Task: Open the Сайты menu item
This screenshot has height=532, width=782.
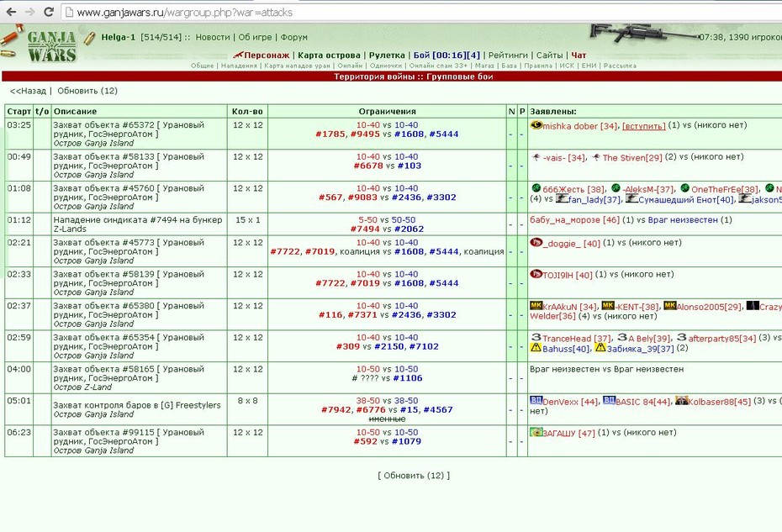Action: tap(549, 55)
